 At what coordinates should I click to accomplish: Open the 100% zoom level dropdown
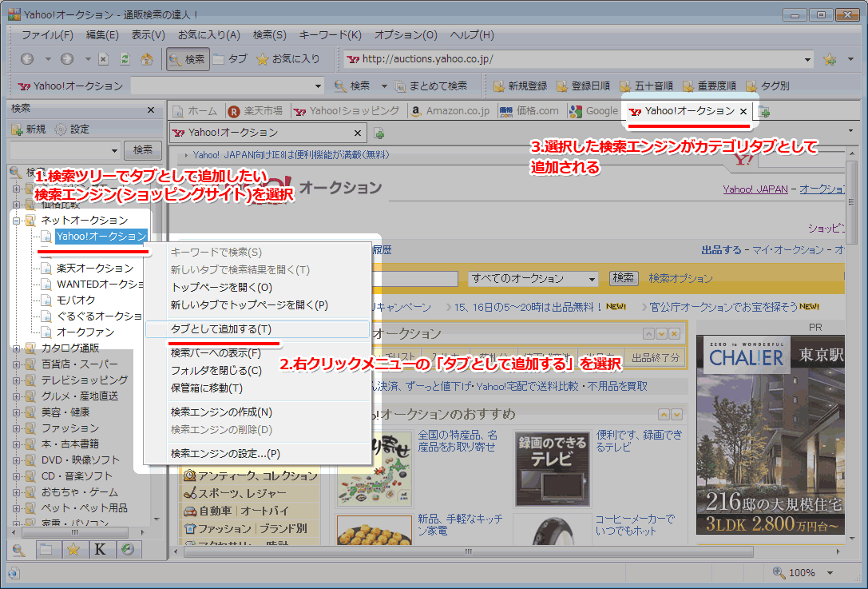(x=830, y=572)
